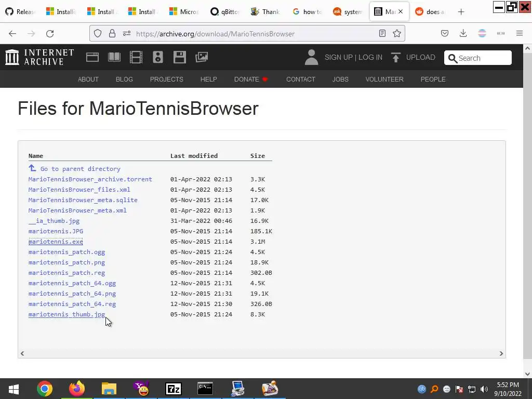Bookmark this page with the star

pos(396,33)
